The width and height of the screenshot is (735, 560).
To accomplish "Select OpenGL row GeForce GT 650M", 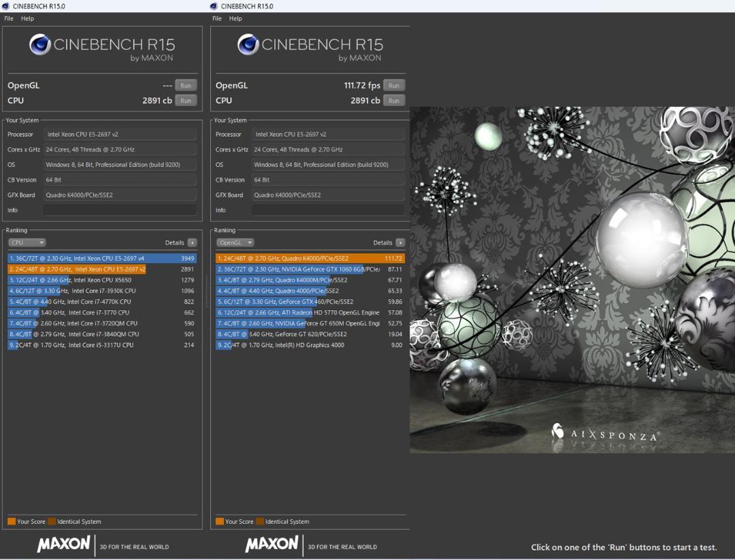I will click(x=310, y=323).
